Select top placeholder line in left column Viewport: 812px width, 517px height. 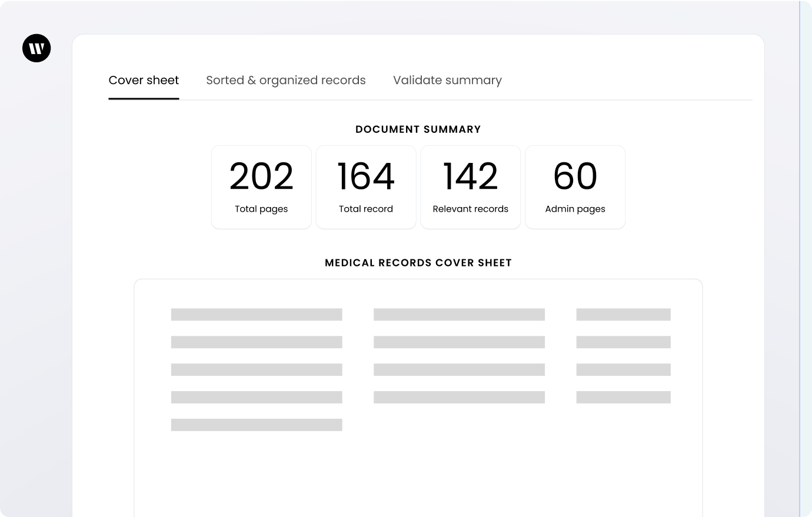point(257,315)
